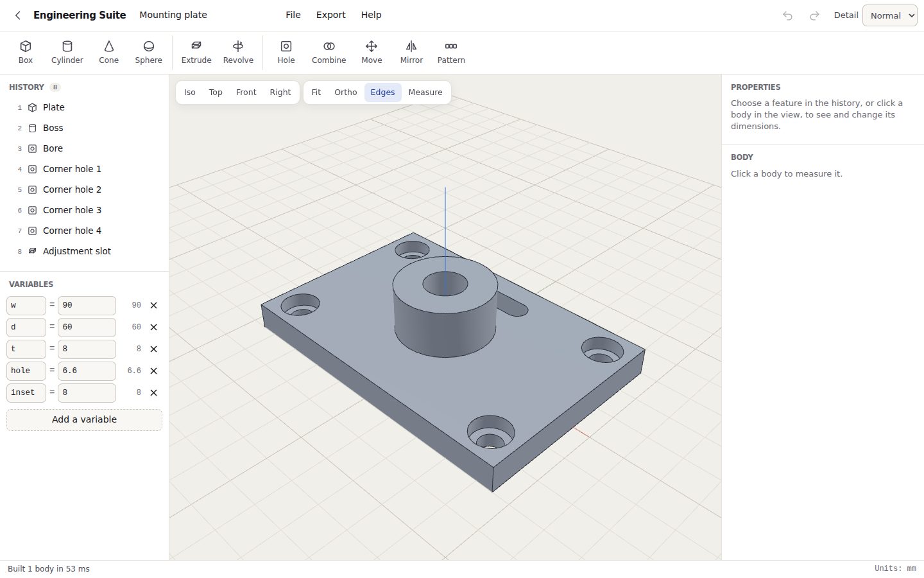Select Adjustment slot in history
The image size is (924, 578).
84,251
